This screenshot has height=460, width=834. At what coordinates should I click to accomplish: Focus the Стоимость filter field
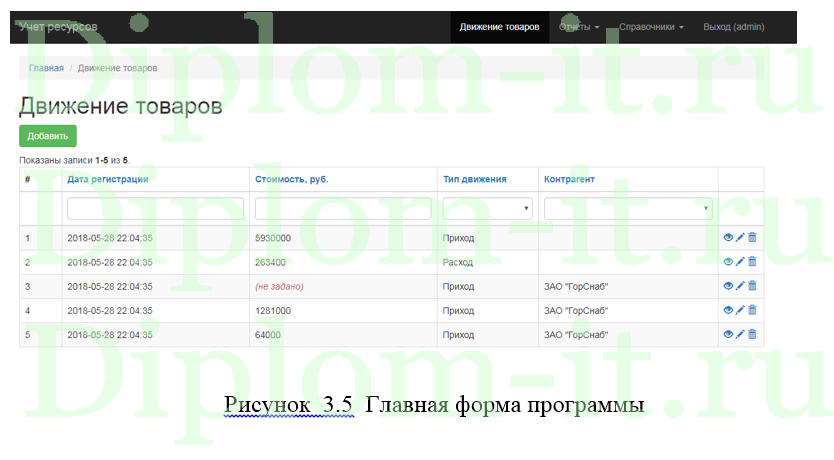click(x=343, y=208)
